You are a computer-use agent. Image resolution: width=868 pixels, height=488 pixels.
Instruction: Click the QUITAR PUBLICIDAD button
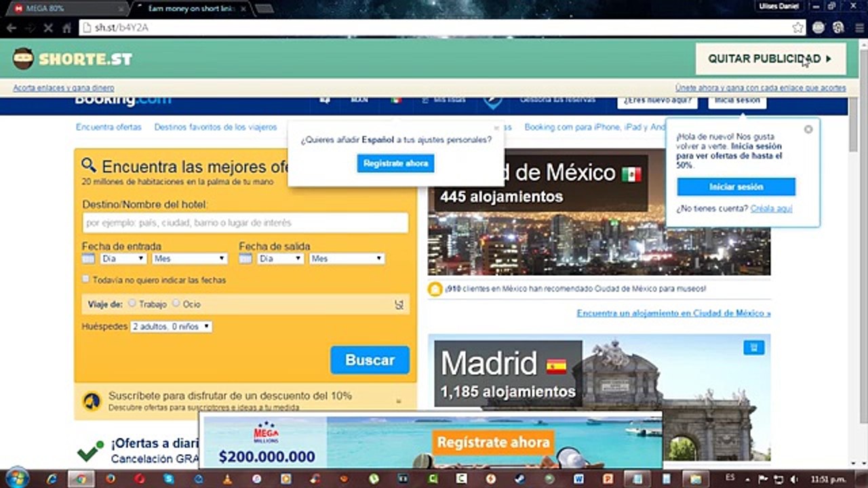770,59
